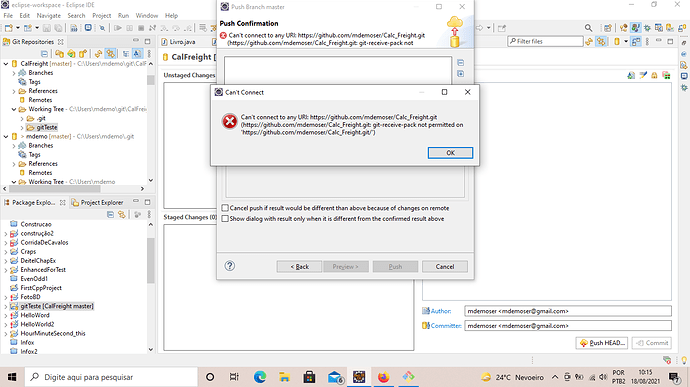Screen dimensions: 690x387
Task: Click Collapse All in Package Explorer
Action: (x=110, y=214)
